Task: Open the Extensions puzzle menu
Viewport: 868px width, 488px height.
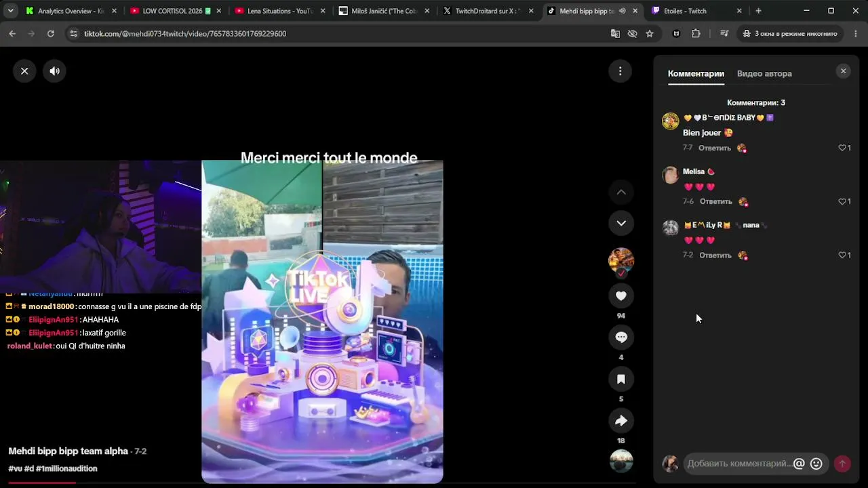Action: click(x=696, y=33)
